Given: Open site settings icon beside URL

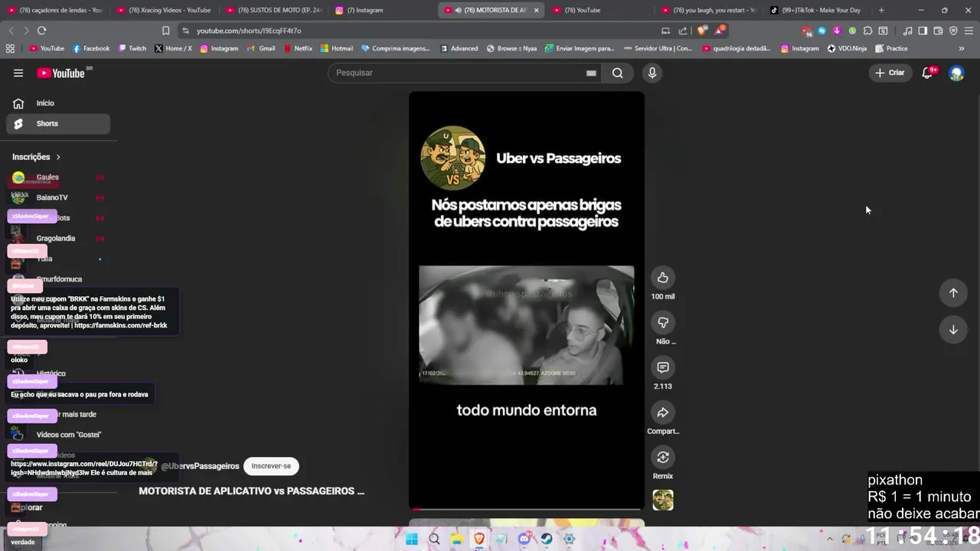Looking at the screenshot, I should (186, 31).
